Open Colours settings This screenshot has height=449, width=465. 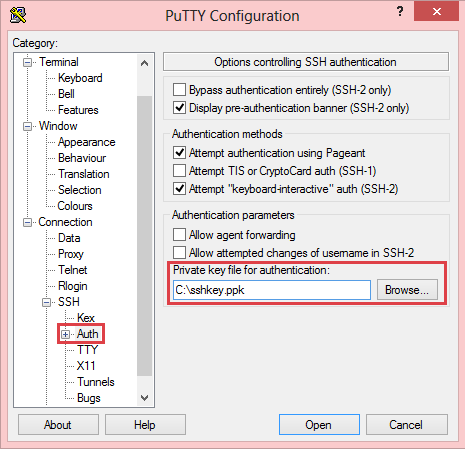tap(75, 206)
